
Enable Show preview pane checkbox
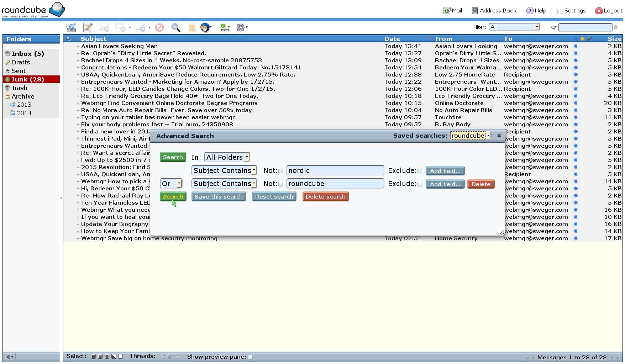(x=250, y=357)
